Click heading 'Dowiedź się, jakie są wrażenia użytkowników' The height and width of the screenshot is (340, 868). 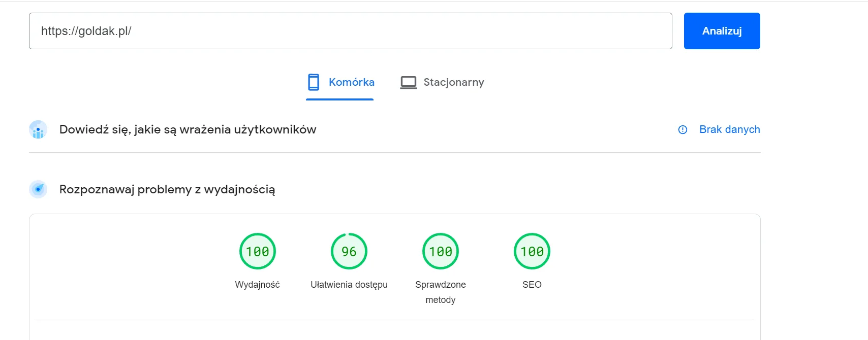(188, 129)
